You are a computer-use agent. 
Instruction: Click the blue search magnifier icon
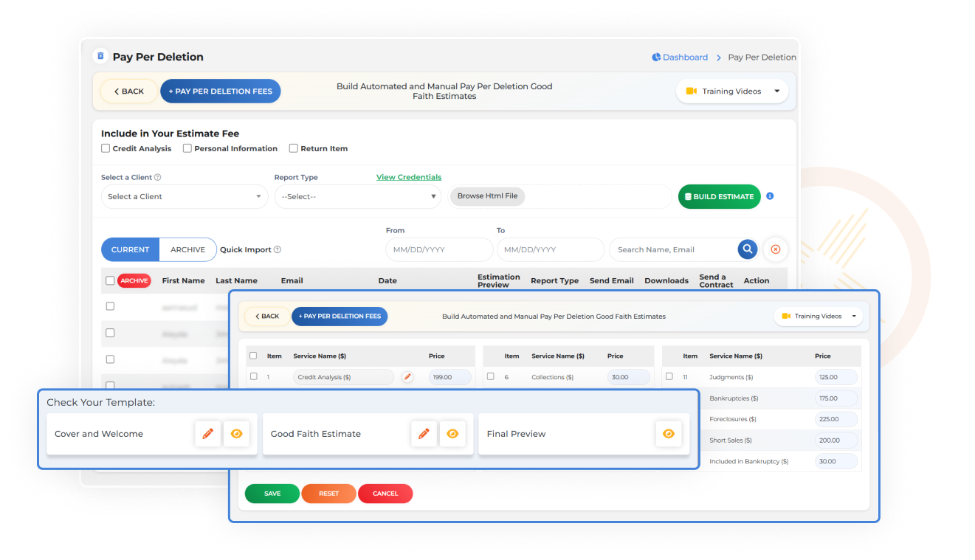[747, 249]
